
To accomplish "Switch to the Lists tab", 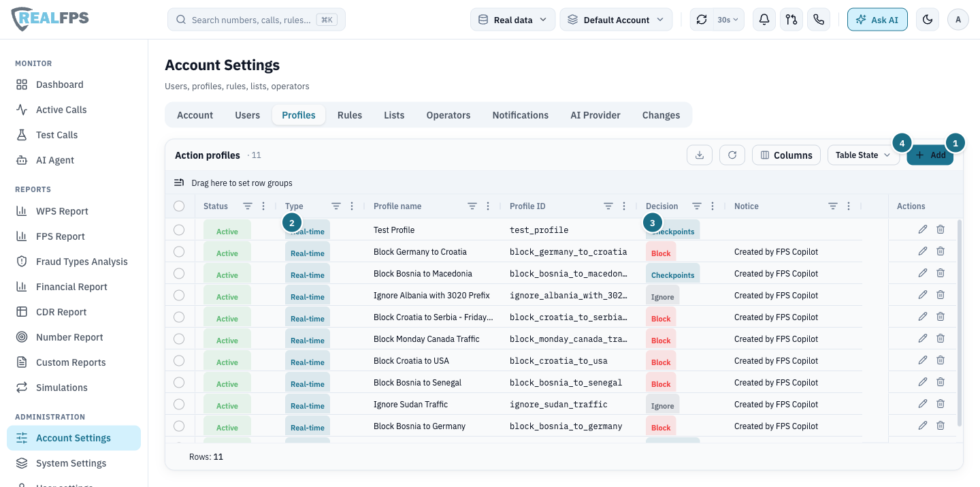I will click(x=394, y=115).
